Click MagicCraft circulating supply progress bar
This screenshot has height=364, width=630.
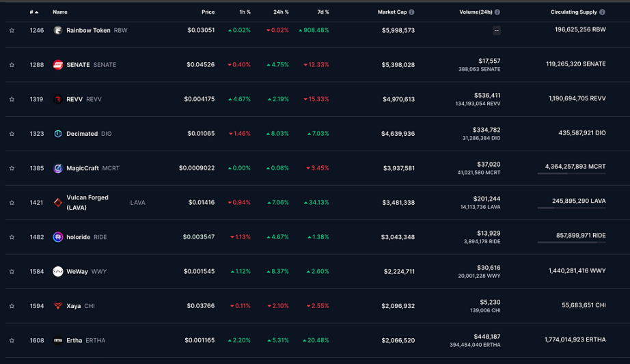click(571, 173)
